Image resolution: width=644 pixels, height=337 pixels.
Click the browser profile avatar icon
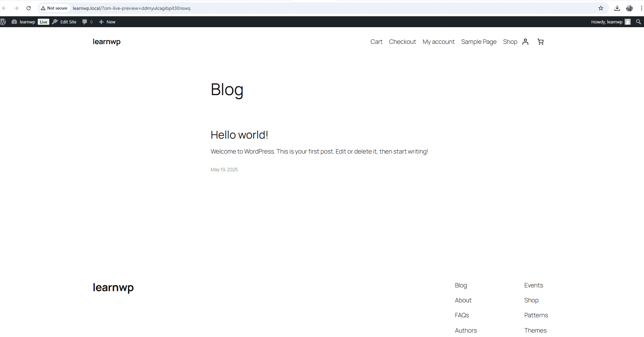[629, 8]
